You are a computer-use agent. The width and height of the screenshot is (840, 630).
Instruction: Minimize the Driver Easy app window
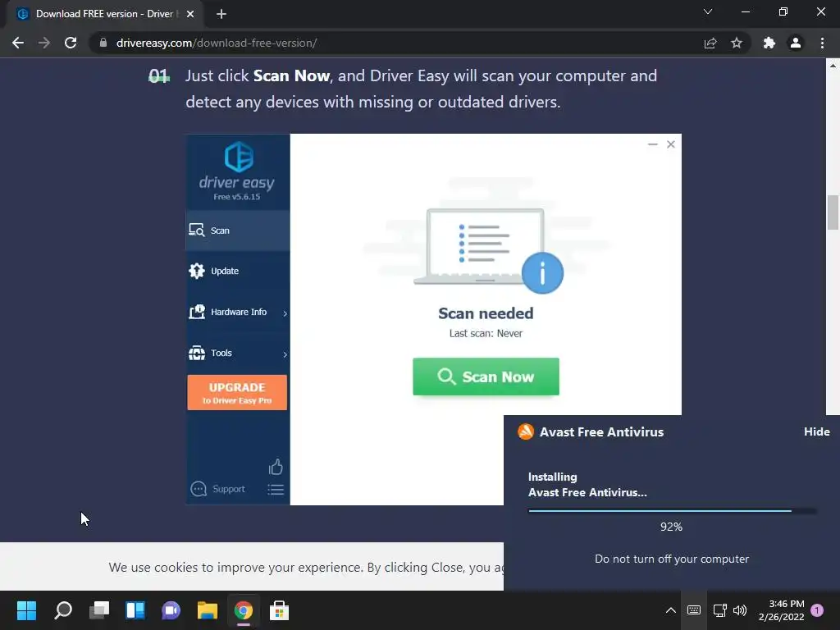(652, 144)
